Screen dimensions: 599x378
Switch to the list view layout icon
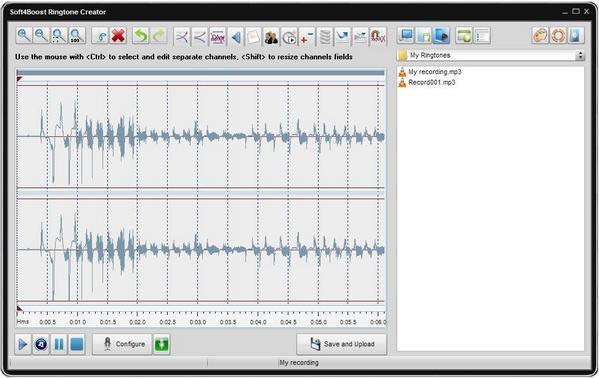tap(482, 36)
